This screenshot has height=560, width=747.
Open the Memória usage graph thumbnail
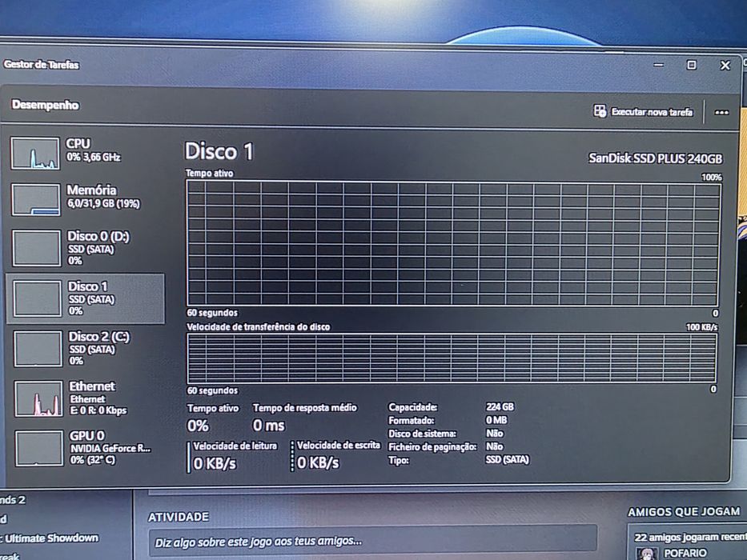[36, 199]
